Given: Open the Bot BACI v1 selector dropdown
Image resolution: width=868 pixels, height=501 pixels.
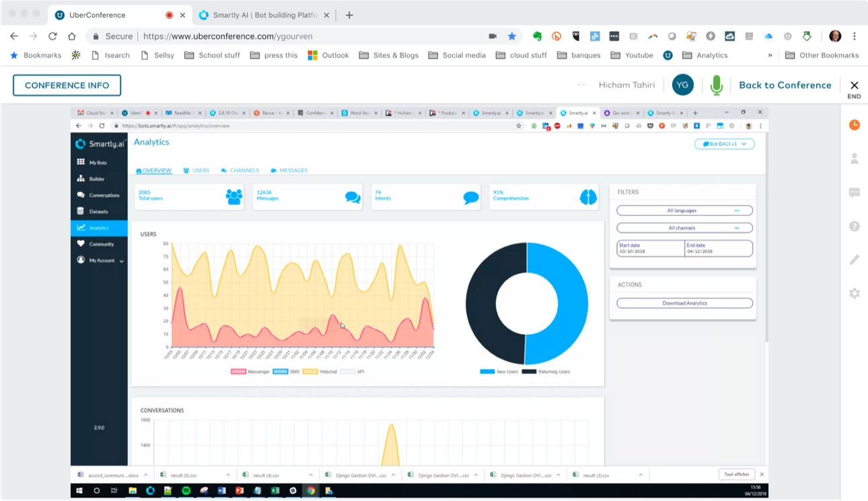Looking at the screenshot, I should click(724, 144).
